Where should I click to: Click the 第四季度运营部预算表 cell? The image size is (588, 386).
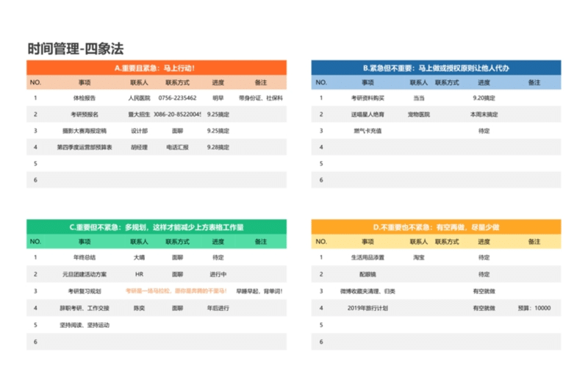[x=84, y=147]
